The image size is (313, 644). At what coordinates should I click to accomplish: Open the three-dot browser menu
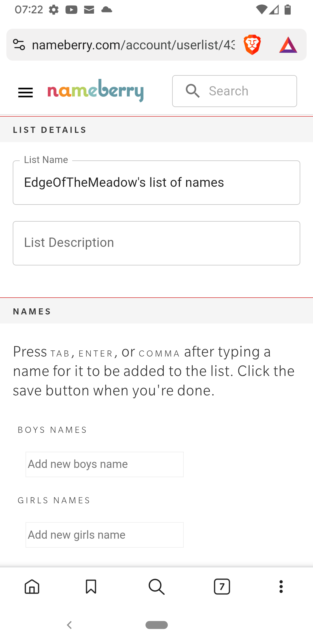click(281, 587)
